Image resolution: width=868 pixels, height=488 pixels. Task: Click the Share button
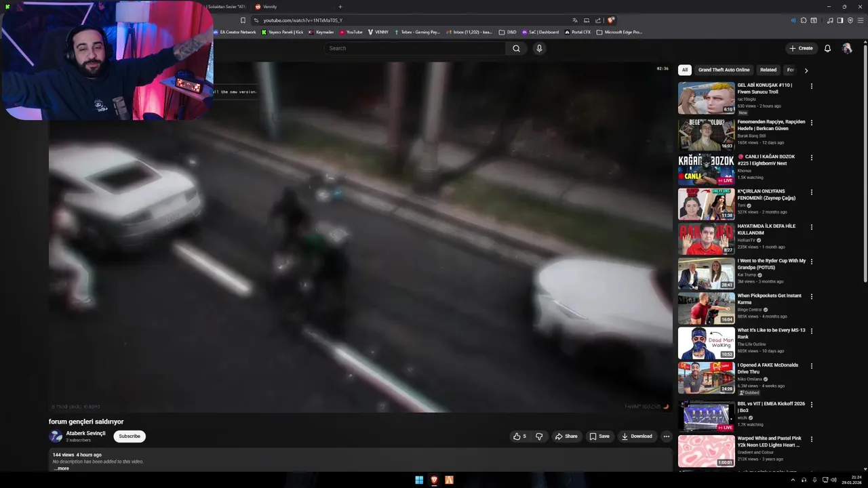tap(566, 436)
